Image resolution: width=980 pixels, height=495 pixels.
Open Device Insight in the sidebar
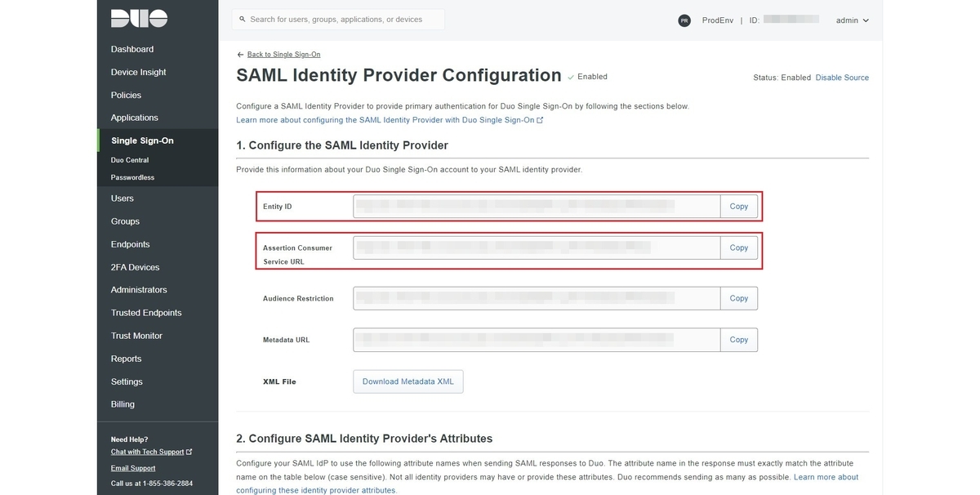coord(139,72)
